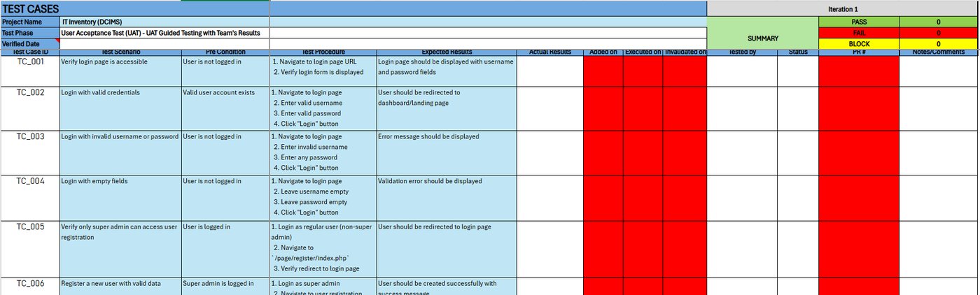Select 'User should be created successfully' expected result
980x295 pixels.
pos(447,287)
